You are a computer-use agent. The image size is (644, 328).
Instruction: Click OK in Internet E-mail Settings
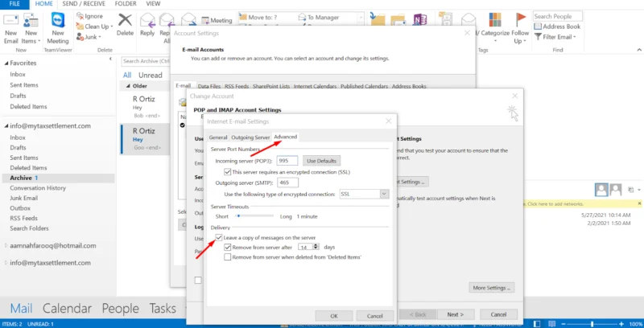coord(334,316)
